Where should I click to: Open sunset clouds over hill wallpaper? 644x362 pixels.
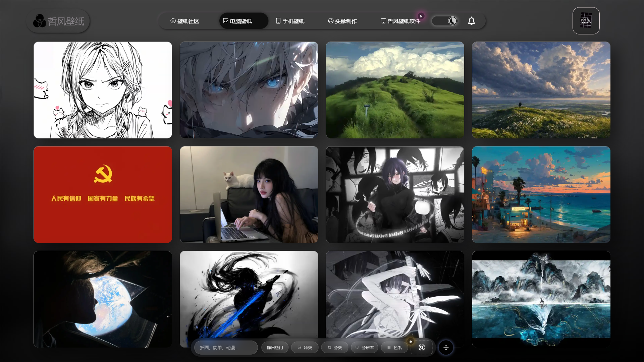[541, 90]
